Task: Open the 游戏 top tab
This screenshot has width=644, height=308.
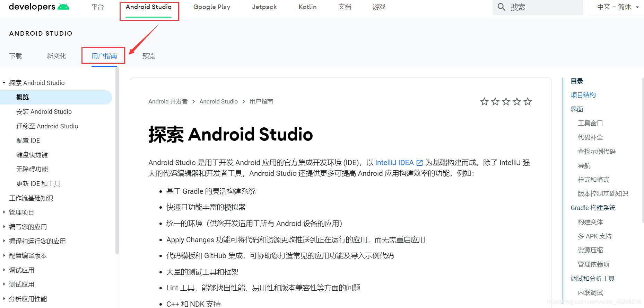Action: click(x=379, y=7)
